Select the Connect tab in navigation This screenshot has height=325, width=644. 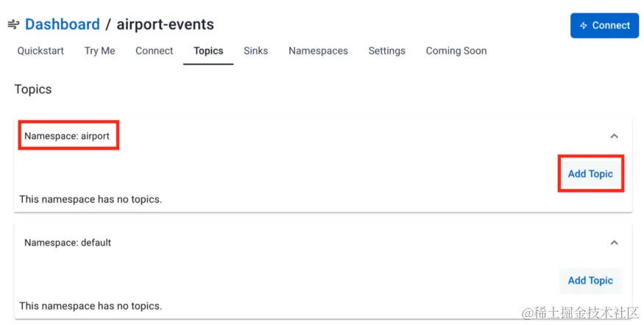click(154, 51)
